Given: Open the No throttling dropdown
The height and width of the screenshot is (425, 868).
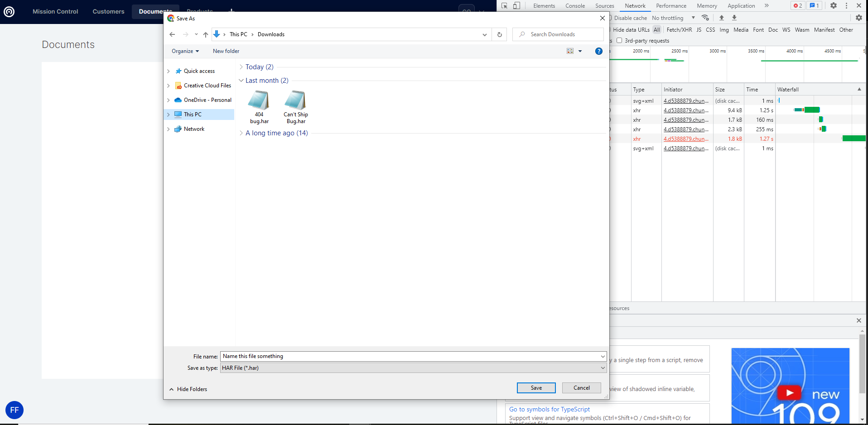Looking at the screenshot, I should 673,18.
